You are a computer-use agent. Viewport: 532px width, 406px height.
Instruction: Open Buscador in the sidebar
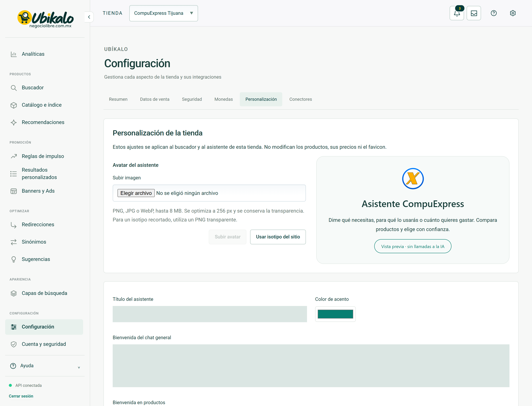pos(44,88)
